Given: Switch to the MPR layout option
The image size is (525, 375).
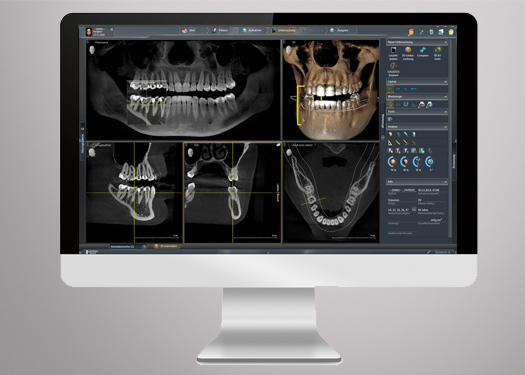Looking at the screenshot, I should 414,89.
